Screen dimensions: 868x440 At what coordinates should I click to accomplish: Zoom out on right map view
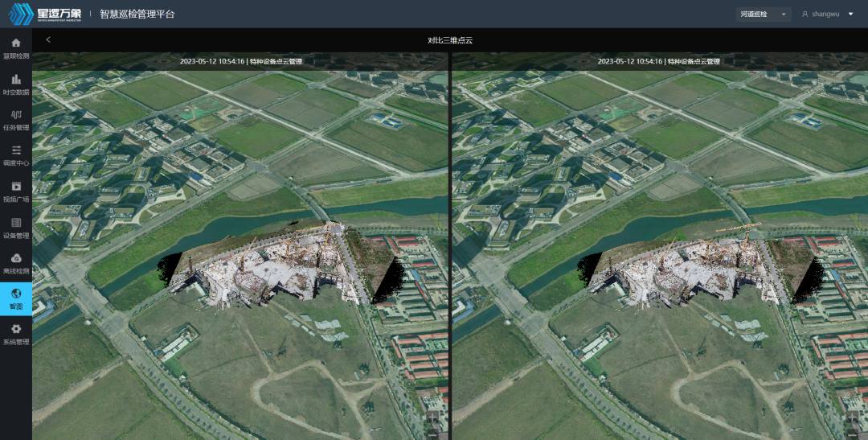[853, 434]
